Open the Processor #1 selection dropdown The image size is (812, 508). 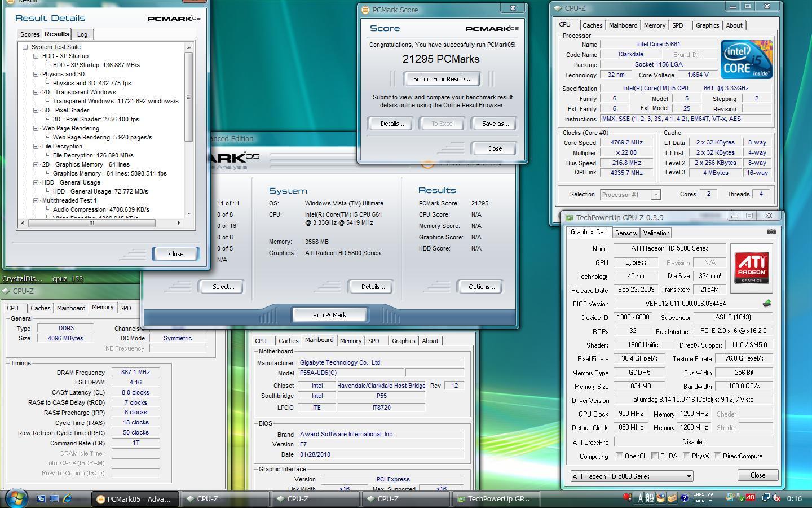(630, 195)
